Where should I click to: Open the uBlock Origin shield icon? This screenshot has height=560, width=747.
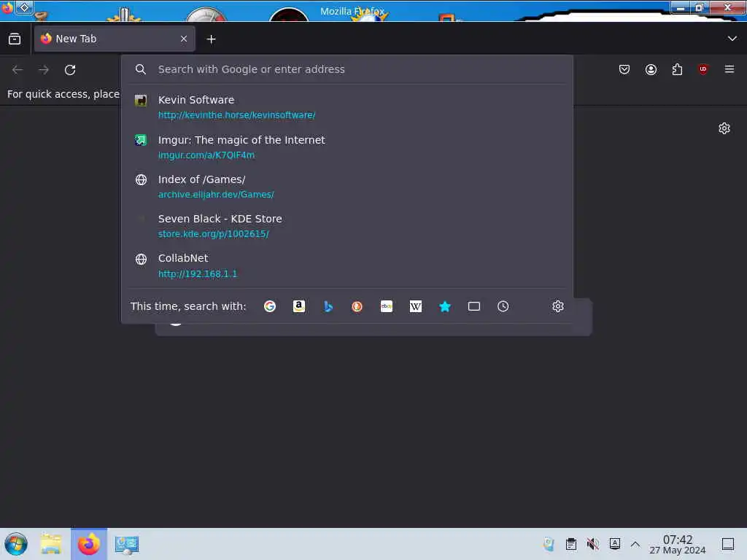point(703,69)
